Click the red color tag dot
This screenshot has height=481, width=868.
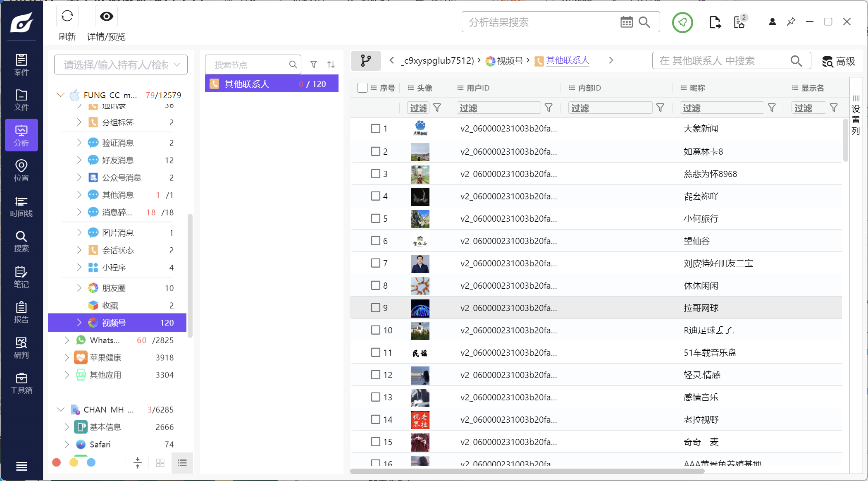coord(57,462)
